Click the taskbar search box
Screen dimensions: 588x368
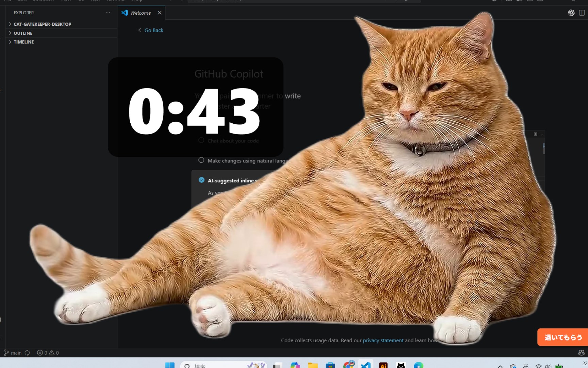pyautogui.click(x=224, y=365)
